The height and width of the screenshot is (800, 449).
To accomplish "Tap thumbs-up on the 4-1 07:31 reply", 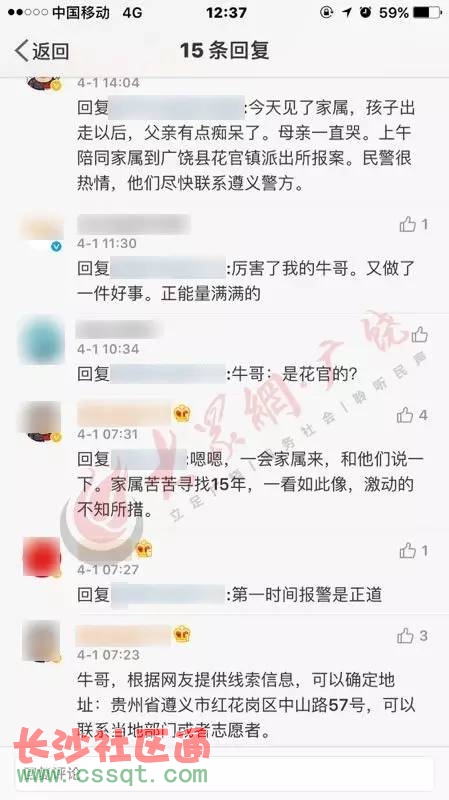I will [x=405, y=415].
